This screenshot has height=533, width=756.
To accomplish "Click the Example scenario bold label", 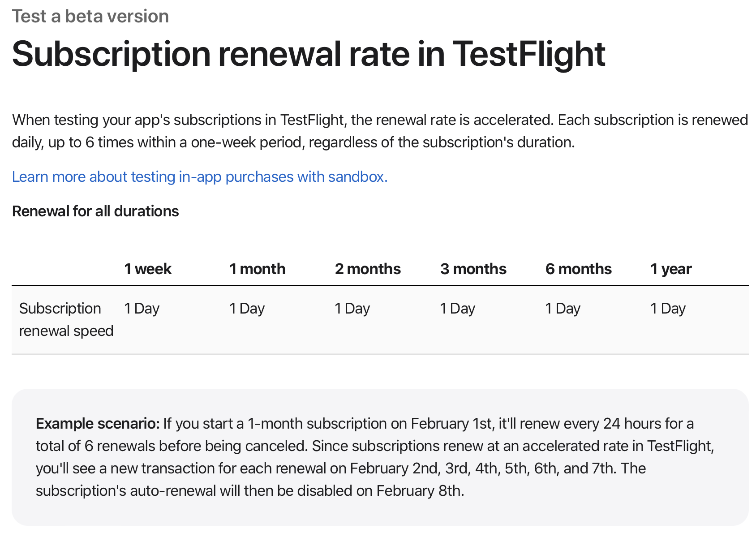I will point(98,423).
